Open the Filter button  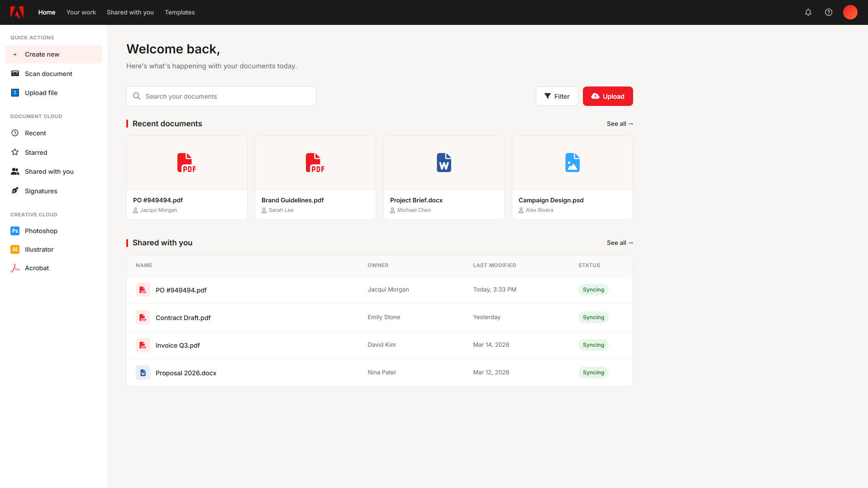click(x=557, y=96)
